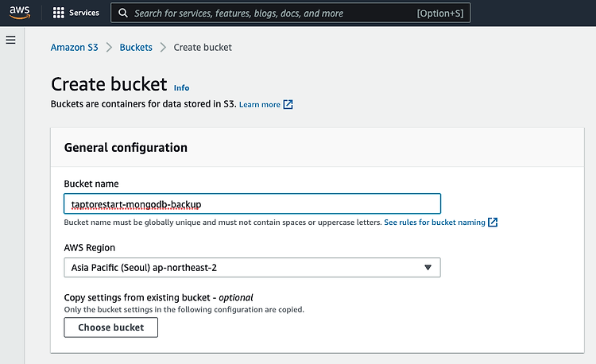
Task: Click the search magnifier icon
Action: coord(122,13)
